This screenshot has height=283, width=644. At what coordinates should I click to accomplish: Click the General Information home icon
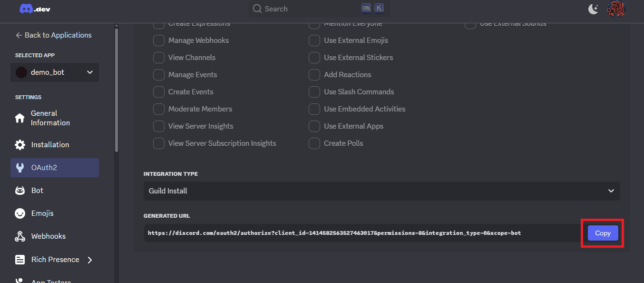click(20, 118)
